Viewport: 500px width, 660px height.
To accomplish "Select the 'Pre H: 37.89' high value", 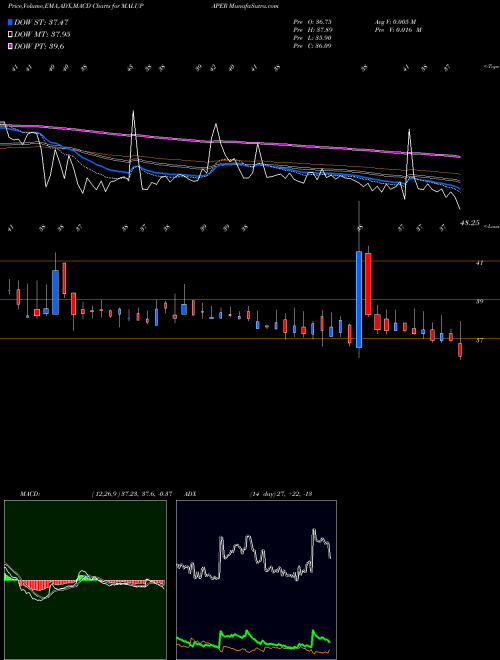I will pos(312,30).
